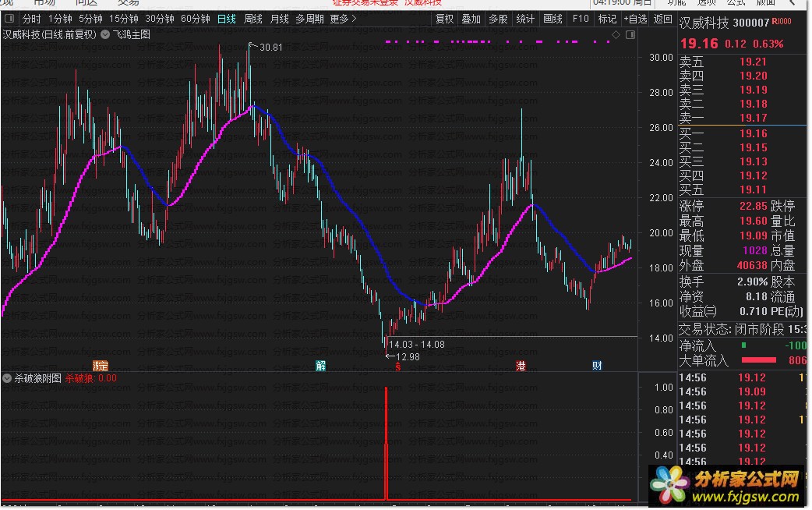Switch to the 月线 monthly chart

click(279, 19)
